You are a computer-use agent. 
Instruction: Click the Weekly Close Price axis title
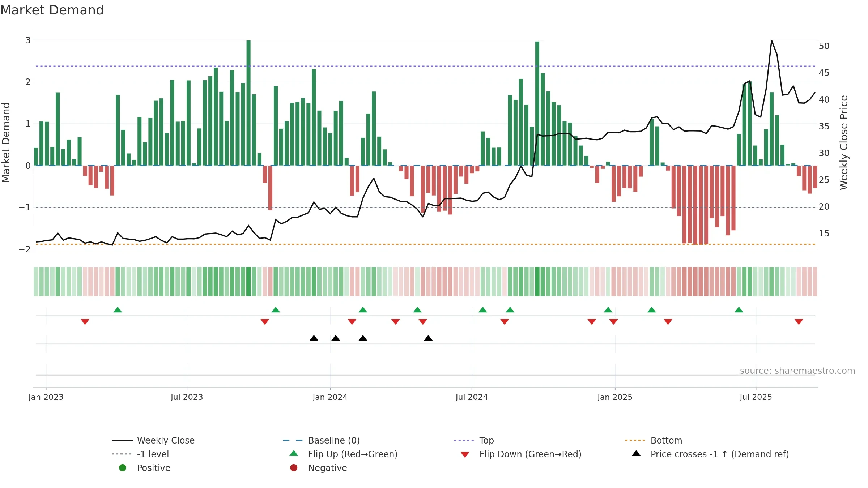844,142
